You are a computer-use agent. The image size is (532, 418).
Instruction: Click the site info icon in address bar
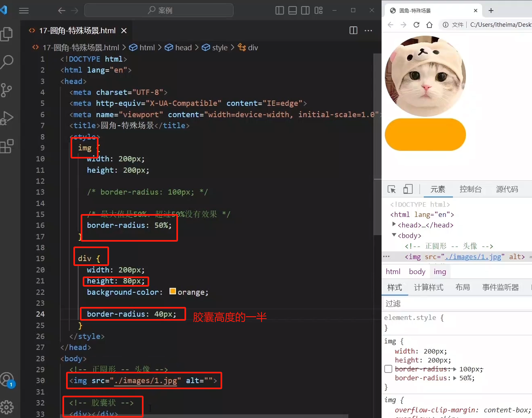pyautogui.click(x=446, y=25)
